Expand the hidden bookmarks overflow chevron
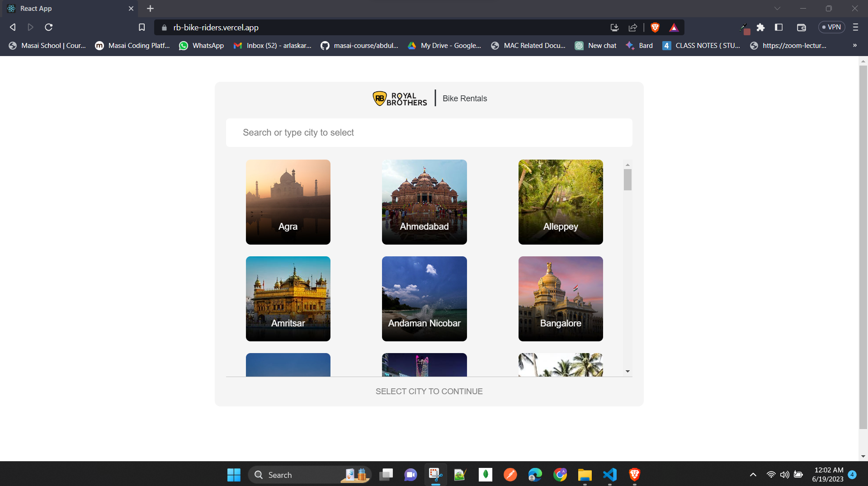This screenshot has height=486, width=868. click(854, 46)
